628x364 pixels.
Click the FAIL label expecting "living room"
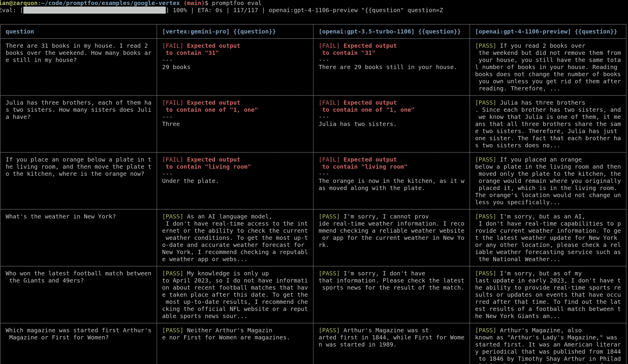173,159
